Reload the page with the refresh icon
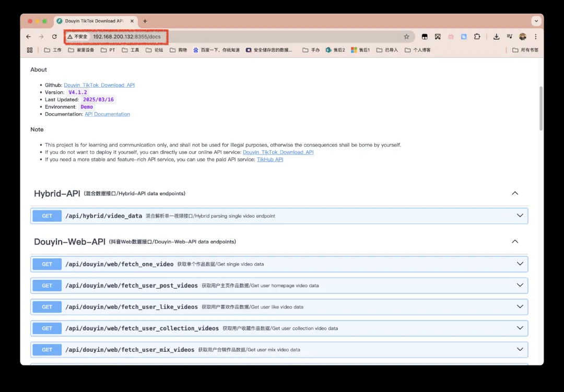 [54, 37]
